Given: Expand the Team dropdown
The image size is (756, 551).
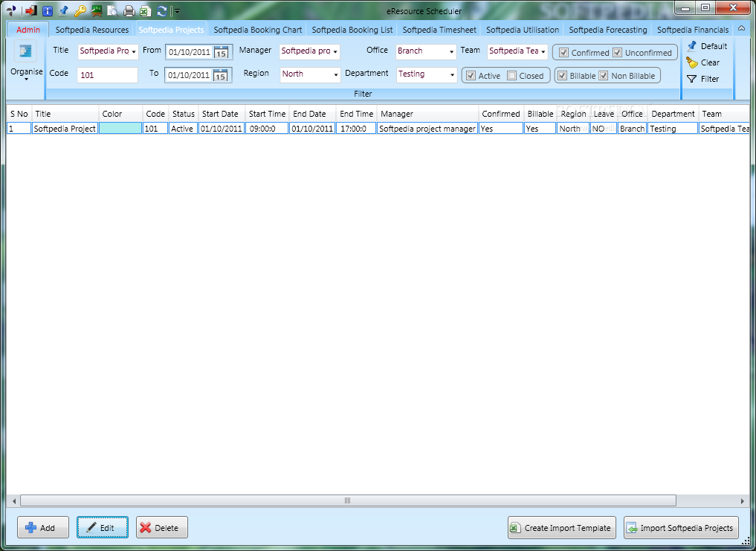Looking at the screenshot, I should click(543, 51).
